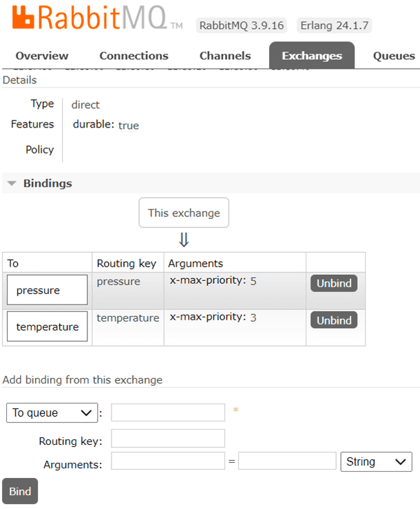This screenshot has height=509, width=420.
Task: Click the Arguments key input field
Action: (168, 461)
